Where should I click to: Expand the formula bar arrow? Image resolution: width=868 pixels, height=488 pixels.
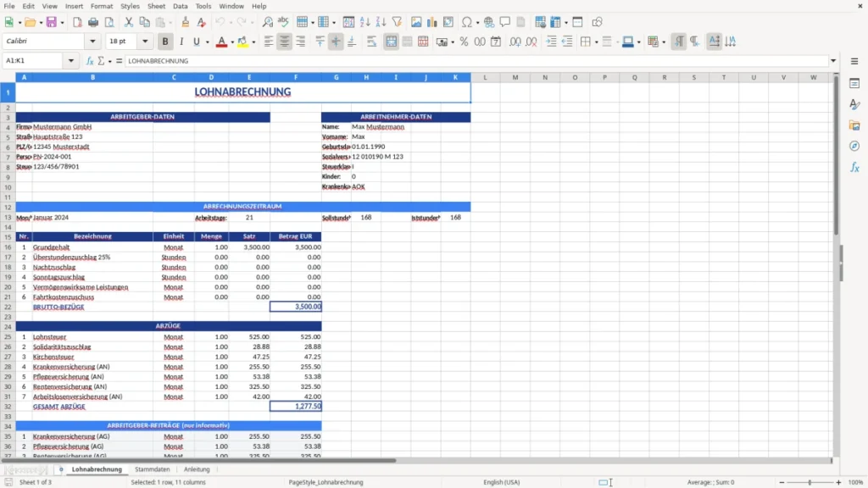tap(833, 61)
